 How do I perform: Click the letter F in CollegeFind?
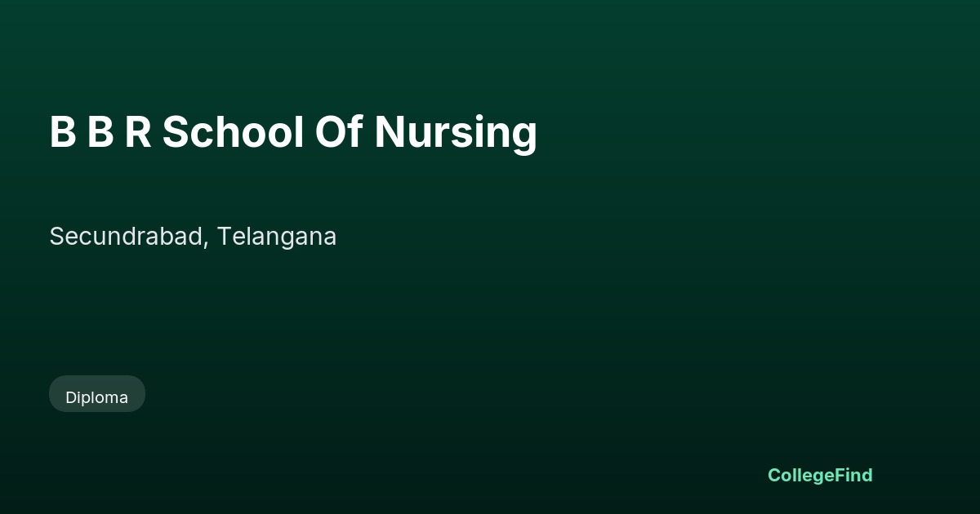(x=840, y=475)
